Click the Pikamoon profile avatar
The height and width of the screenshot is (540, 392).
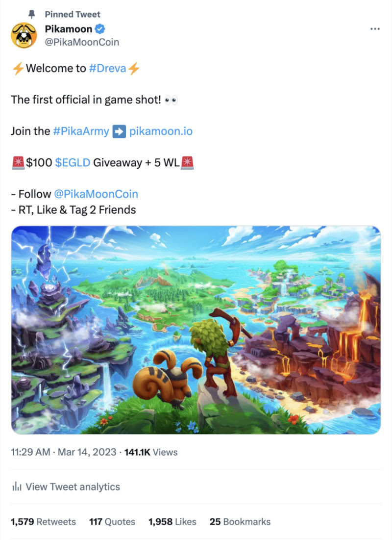tap(24, 35)
